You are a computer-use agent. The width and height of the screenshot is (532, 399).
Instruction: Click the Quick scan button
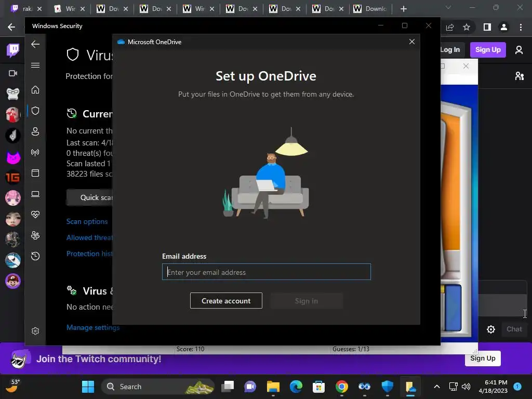(90, 197)
